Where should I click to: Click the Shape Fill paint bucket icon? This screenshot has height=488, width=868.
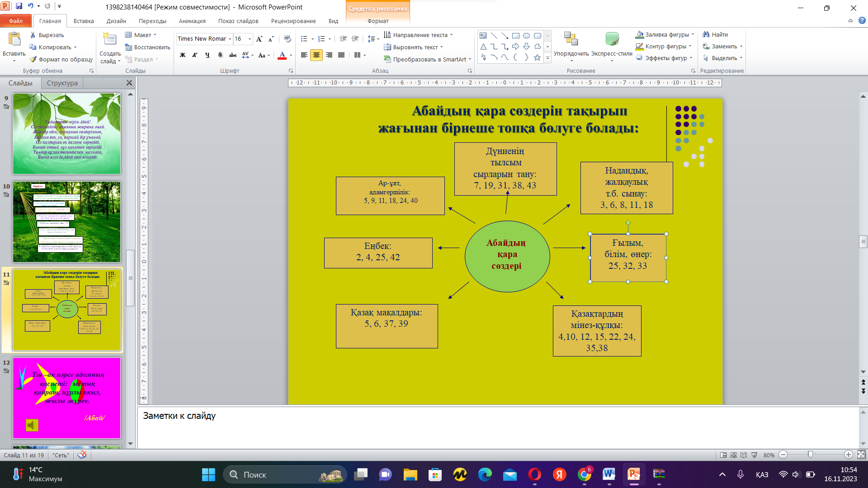coord(639,34)
